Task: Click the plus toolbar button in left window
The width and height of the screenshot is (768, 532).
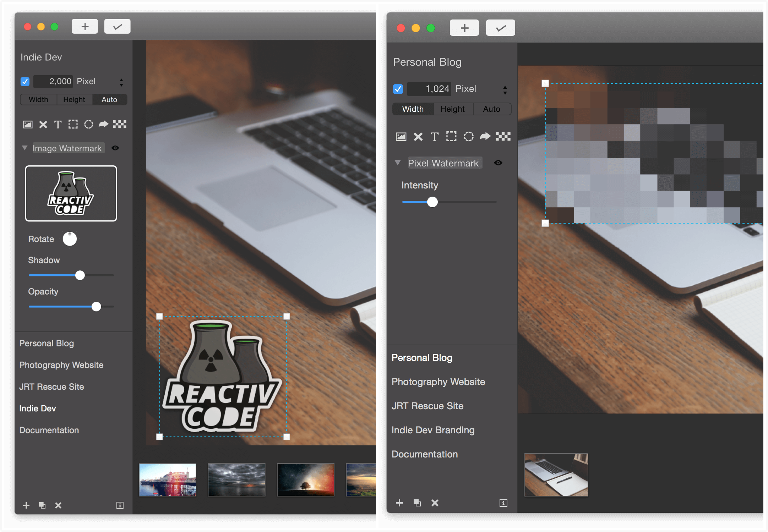Action: tap(85, 27)
